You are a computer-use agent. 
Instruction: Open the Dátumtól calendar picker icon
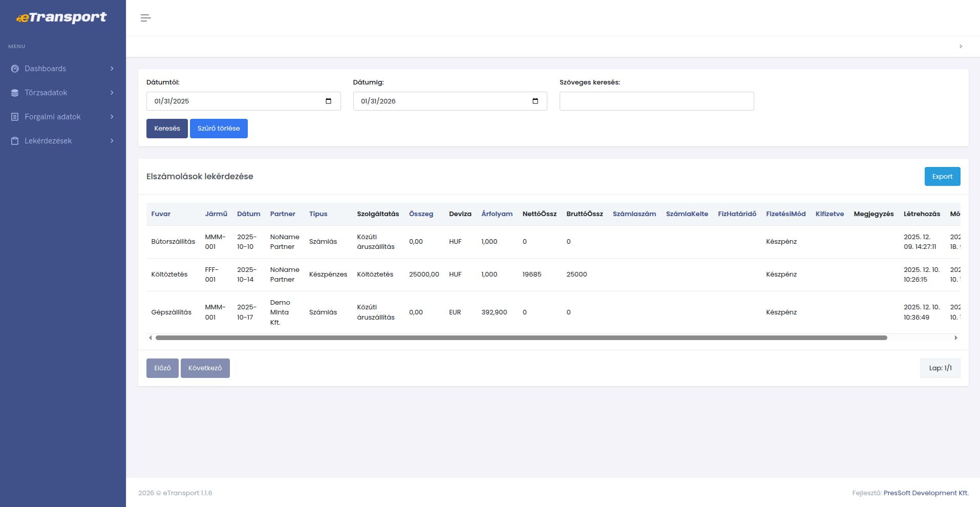point(328,101)
